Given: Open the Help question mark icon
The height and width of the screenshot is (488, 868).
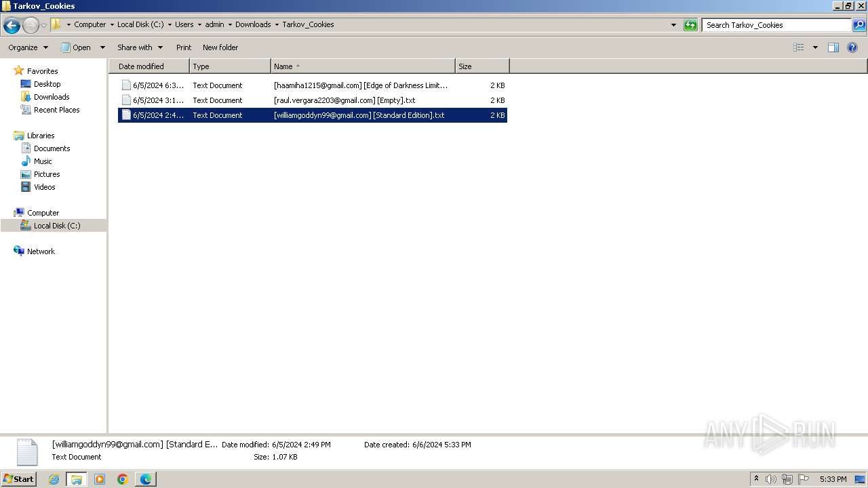Looking at the screenshot, I should point(852,47).
